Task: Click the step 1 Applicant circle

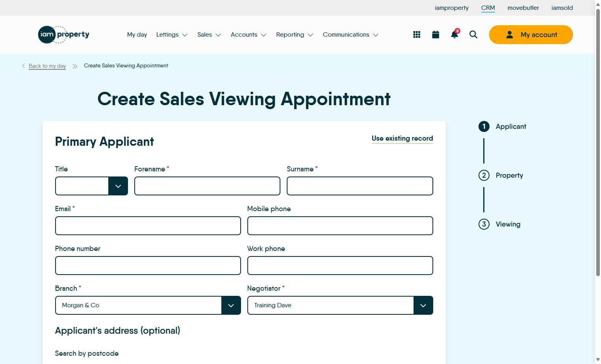Action: (x=484, y=126)
